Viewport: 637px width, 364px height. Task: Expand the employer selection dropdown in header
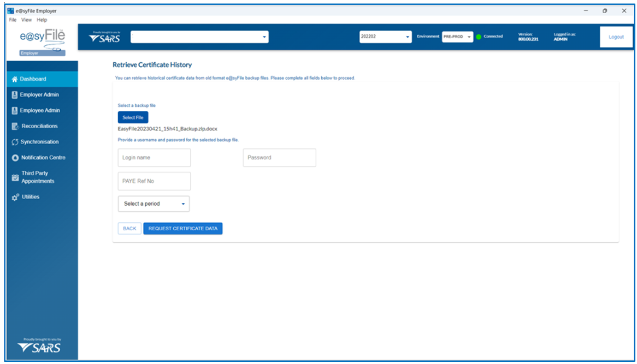199,37
